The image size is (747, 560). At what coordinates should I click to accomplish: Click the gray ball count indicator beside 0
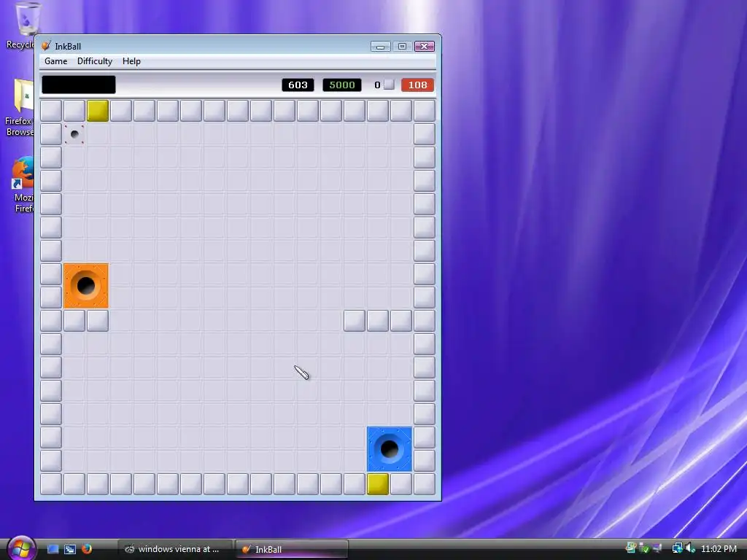389,85
